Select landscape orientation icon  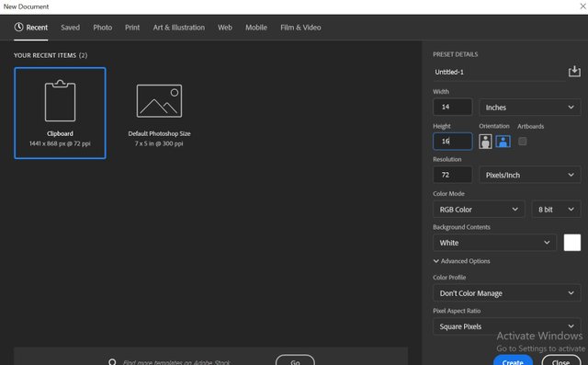click(503, 142)
